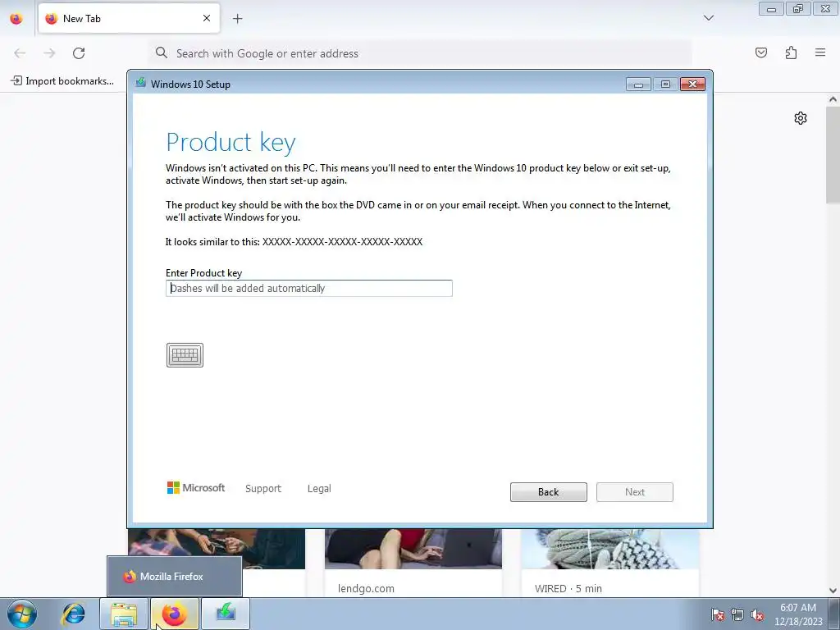The image size is (840, 630).
Task: Open the lendgo.com story thumbnail
Action: 413,549
